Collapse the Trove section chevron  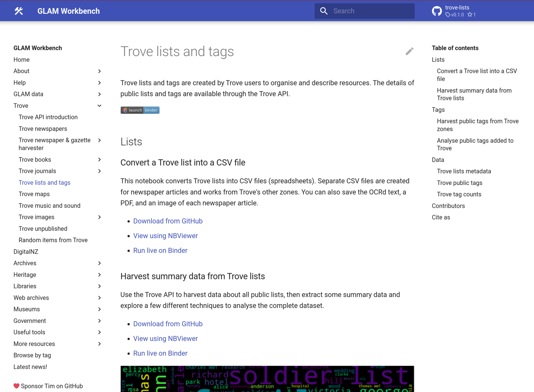99,106
